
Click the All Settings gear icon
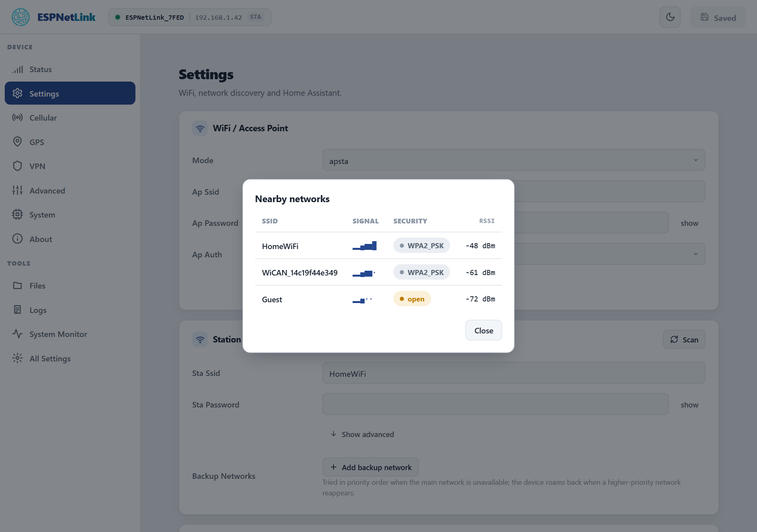tap(17, 358)
